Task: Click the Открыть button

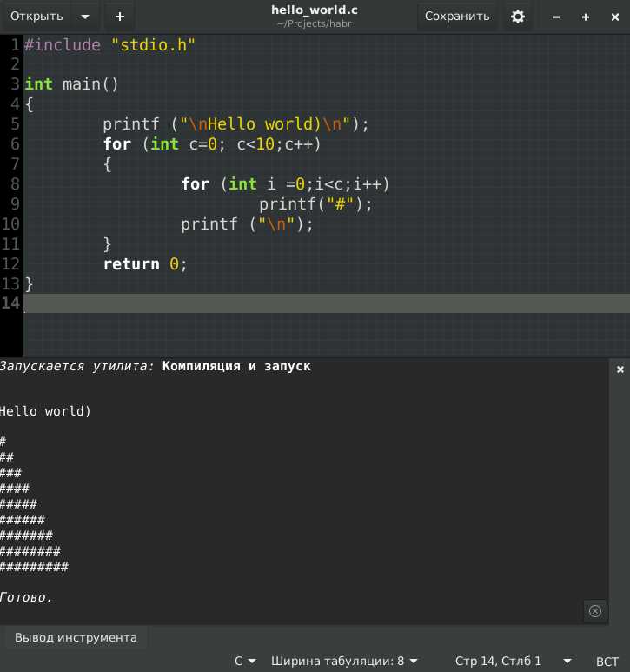Action: (x=36, y=17)
